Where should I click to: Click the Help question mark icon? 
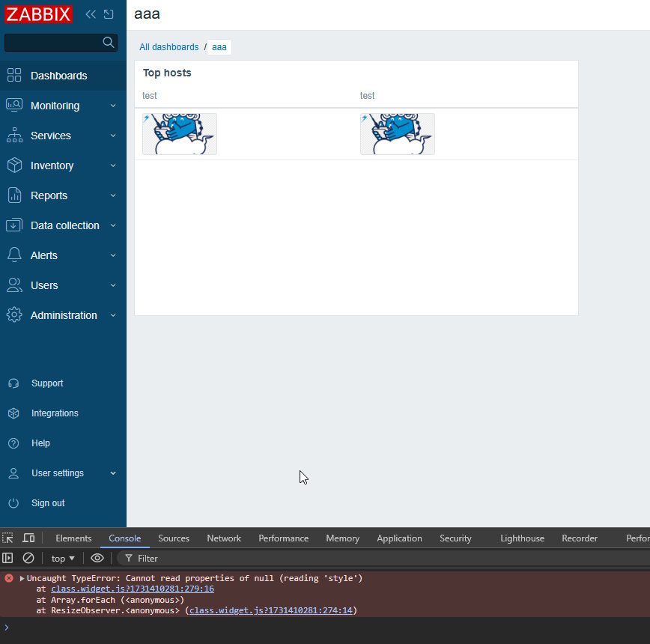pos(13,443)
